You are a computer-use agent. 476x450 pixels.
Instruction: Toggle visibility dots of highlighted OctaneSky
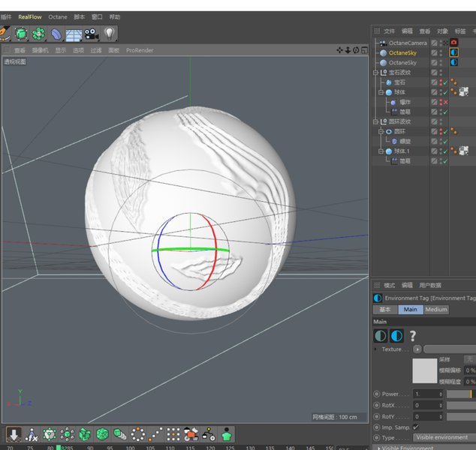[441, 52]
